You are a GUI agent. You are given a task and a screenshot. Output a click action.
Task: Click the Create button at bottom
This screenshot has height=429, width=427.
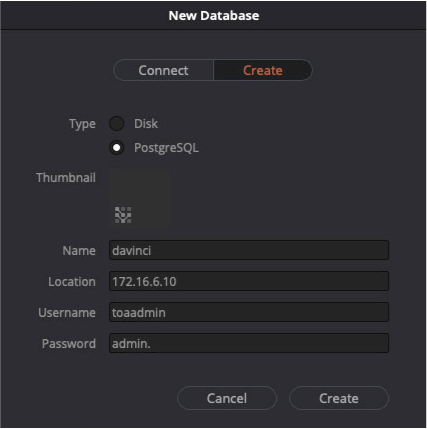tap(339, 398)
